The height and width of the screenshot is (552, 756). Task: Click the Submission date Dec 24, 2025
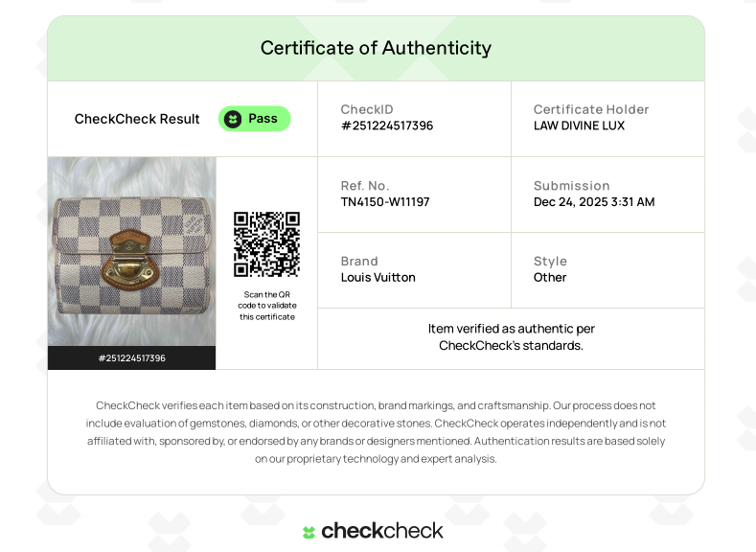tap(594, 201)
